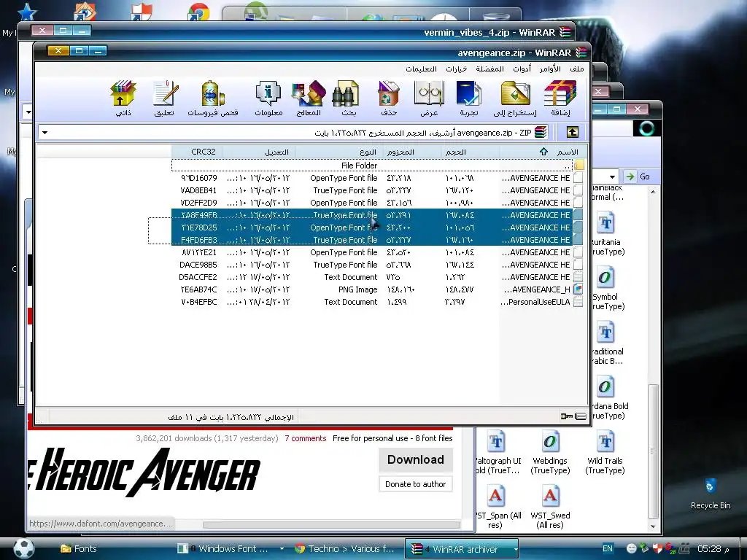Sort by the CRC32 column header
The image size is (747, 560).
click(x=197, y=152)
